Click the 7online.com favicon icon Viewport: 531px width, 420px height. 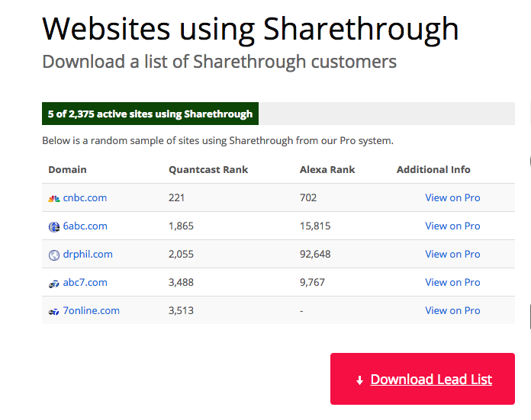(x=54, y=312)
